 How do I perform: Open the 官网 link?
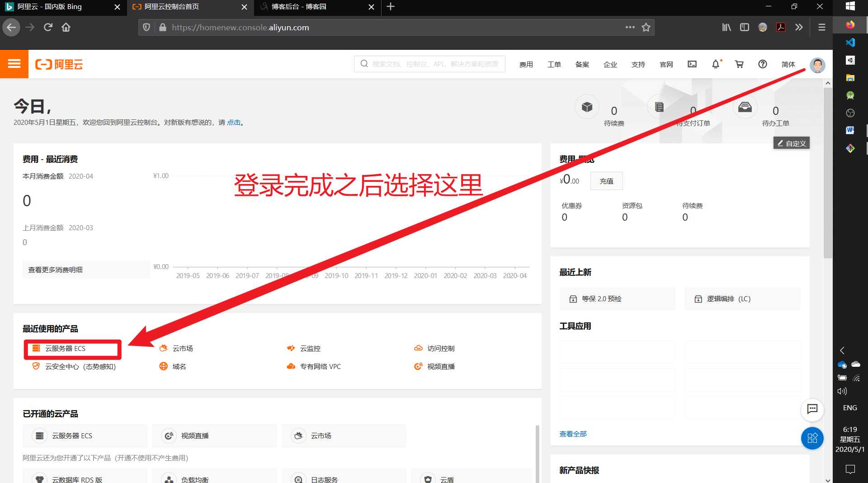point(666,64)
